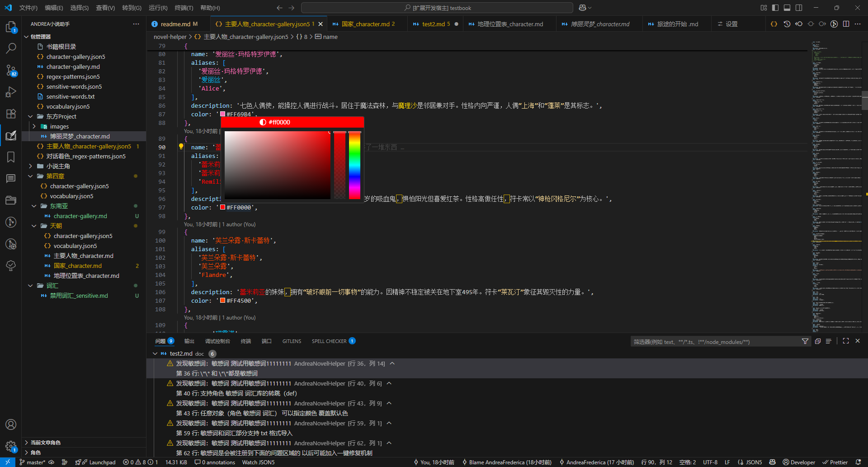Viewport: 868px width, 467px height.
Task: Click the rainbow hue slider in color picker
Action: coord(354,165)
